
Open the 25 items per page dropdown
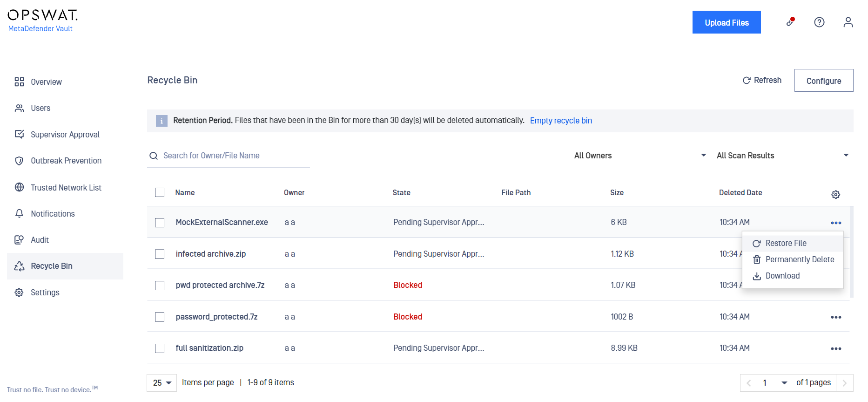tap(161, 383)
